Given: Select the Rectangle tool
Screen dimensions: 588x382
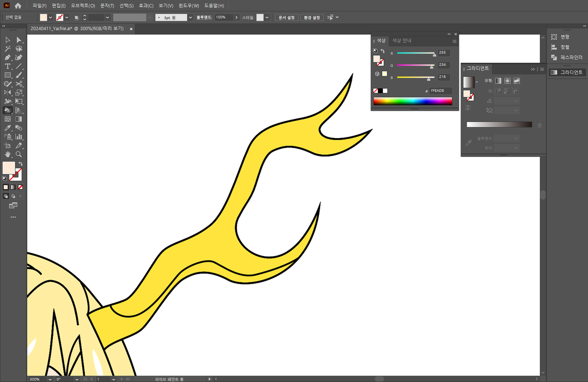Looking at the screenshot, I should coord(8,75).
